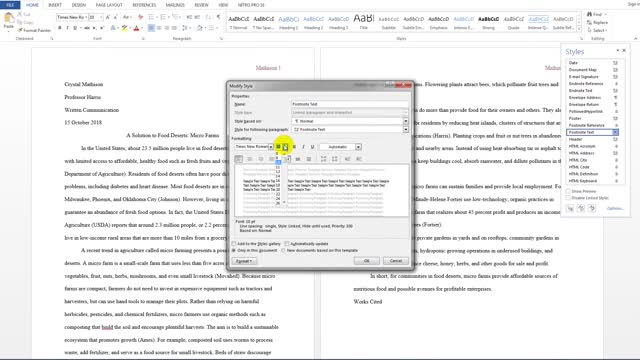
Task: Click the New Style icon in the Styles pane
Action: click(570, 208)
